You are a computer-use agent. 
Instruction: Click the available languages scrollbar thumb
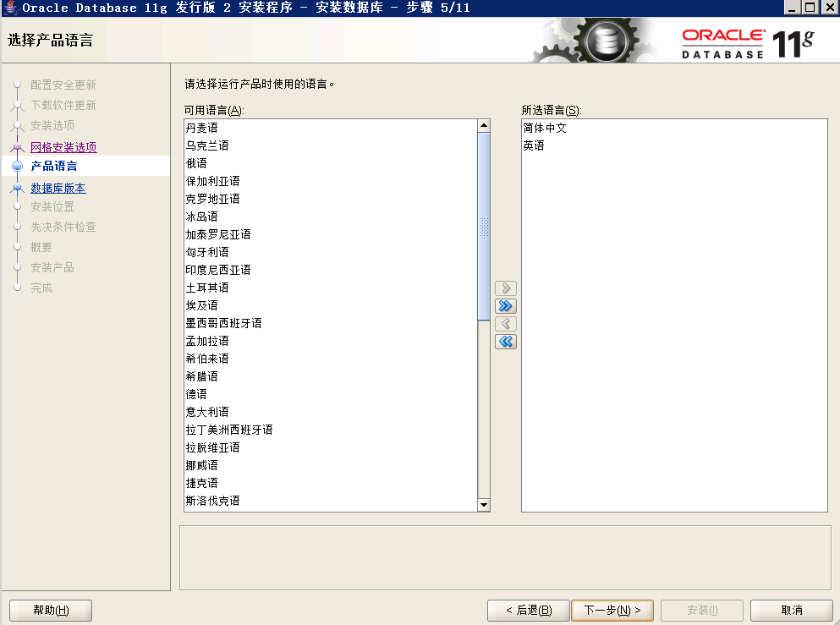pos(484,227)
